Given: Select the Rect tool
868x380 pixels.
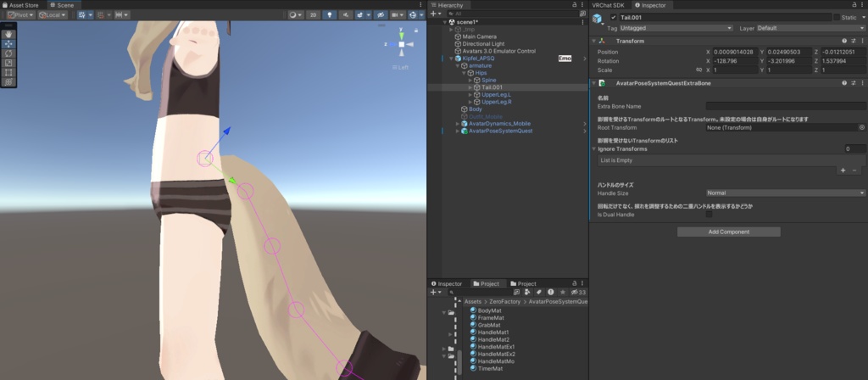Looking at the screenshot, I should click(x=8, y=72).
